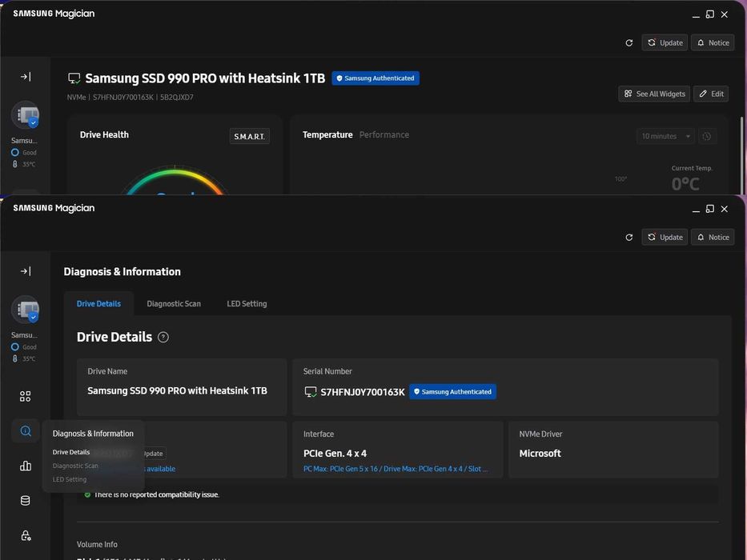Click thermometer icon in top sidebar
The width and height of the screenshot is (747, 560).
[14, 164]
